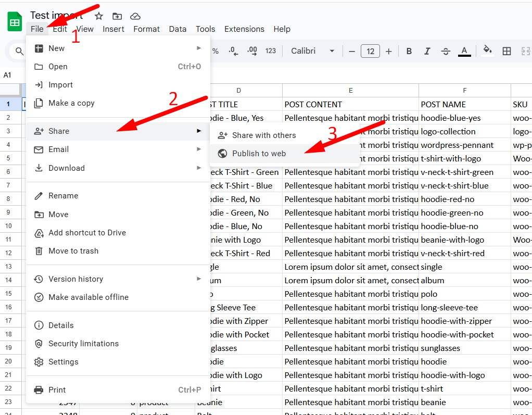Decrease font size with minus button
The image size is (532, 415).
(x=352, y=51)
